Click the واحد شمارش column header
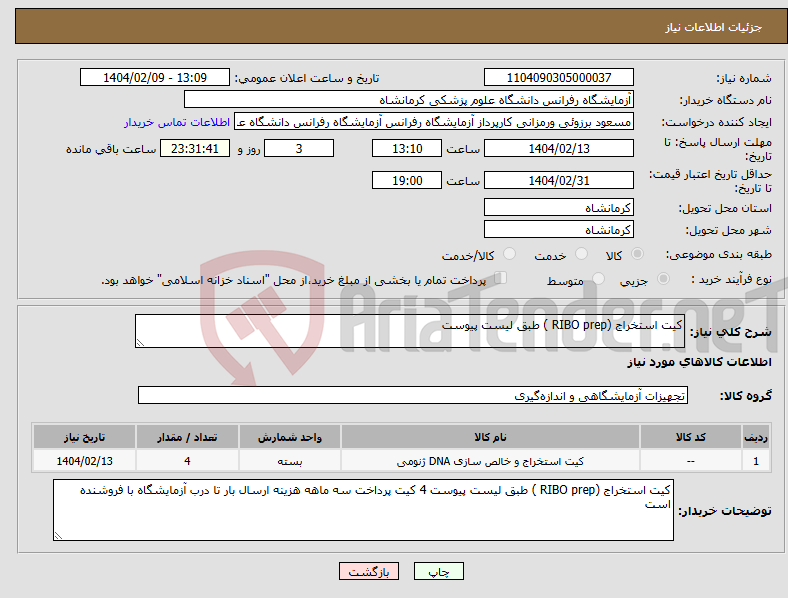This screenshot has width=788, height=598. pyautogui.click(x=290, y=437)
